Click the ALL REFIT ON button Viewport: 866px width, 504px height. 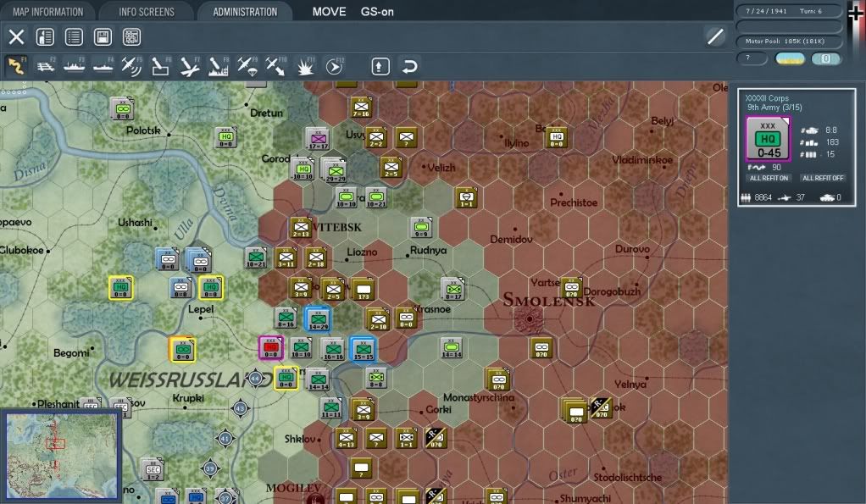pyautogui.click(x=769, y=178)
